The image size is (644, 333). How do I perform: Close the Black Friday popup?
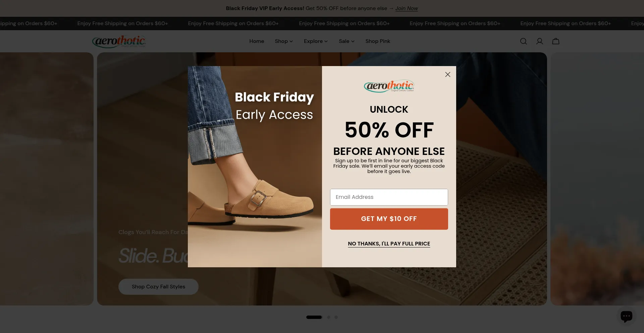pyautogui.click(x=447, y=74)
